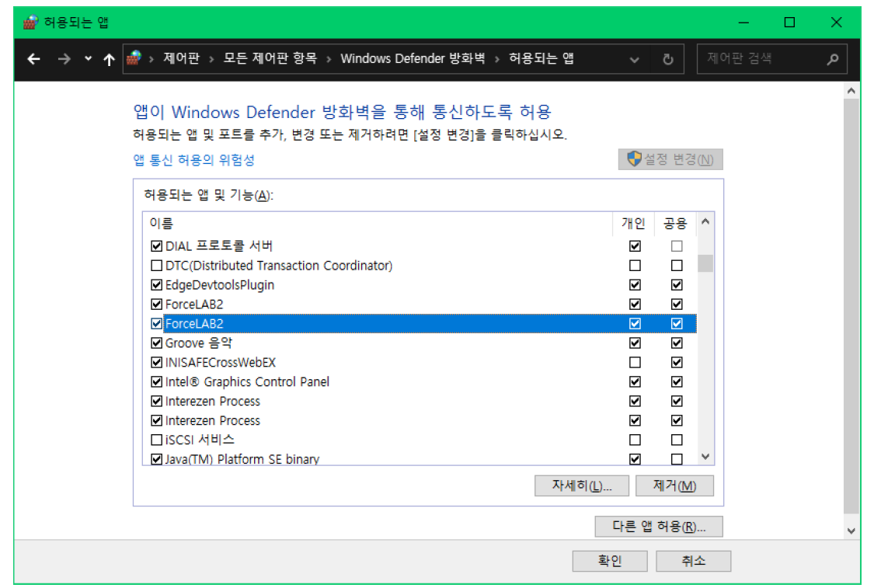Viewport: 874px width, 588px height.
Task: Select Windows Defender 방화벽 breadcrumb
Action: pyautogui.click(x=413, y=58)
